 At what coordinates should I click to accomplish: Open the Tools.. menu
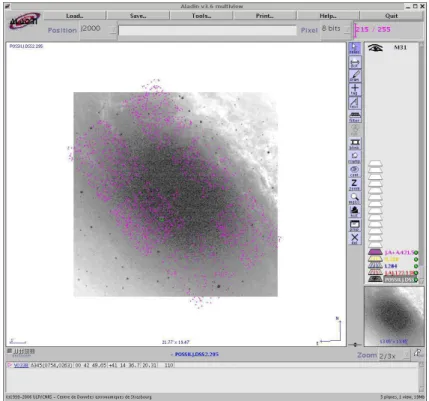pos(201,16)
